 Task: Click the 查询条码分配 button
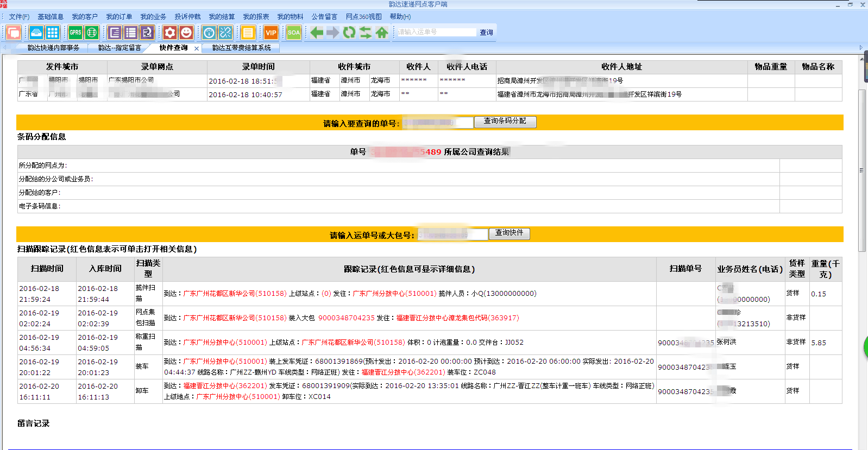[x=505, y=122]
